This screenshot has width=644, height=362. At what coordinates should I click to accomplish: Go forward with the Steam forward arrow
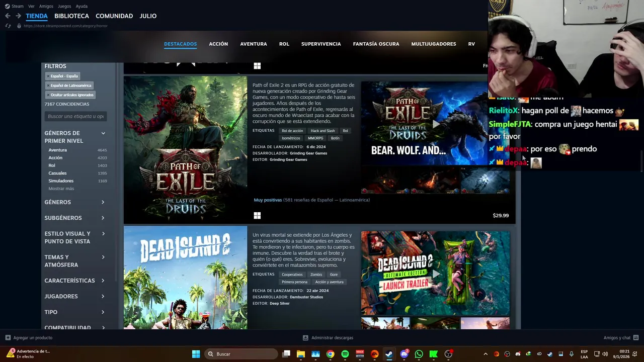tap(18, 16)
